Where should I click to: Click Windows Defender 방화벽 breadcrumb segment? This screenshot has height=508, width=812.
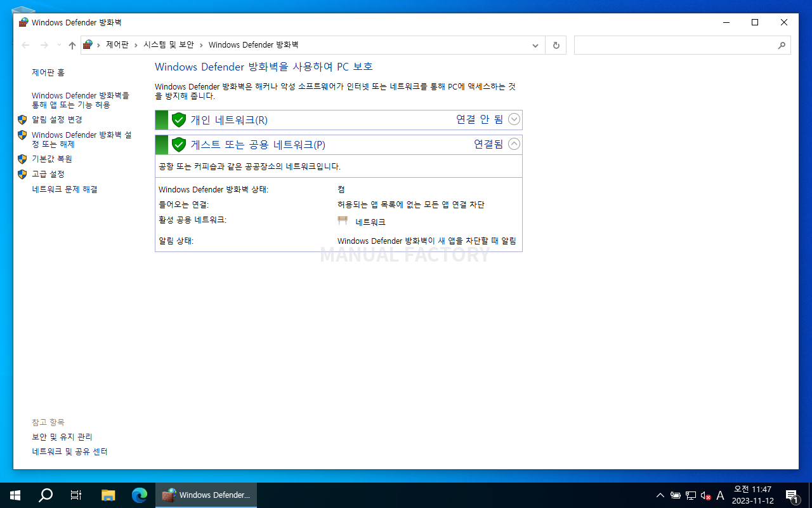[253, 45]
